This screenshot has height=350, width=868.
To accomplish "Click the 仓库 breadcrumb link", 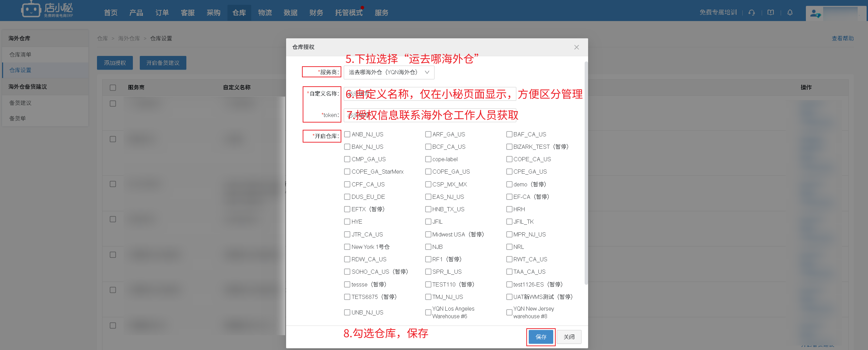I will point(103,38).
